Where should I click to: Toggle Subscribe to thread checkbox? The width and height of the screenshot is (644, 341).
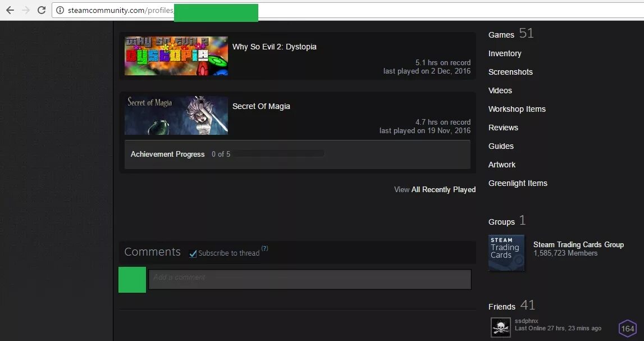coord(193,253)
